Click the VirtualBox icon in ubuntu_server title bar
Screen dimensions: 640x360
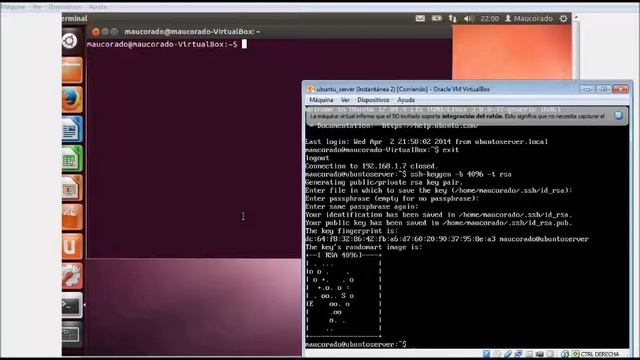tap(311, 89)
